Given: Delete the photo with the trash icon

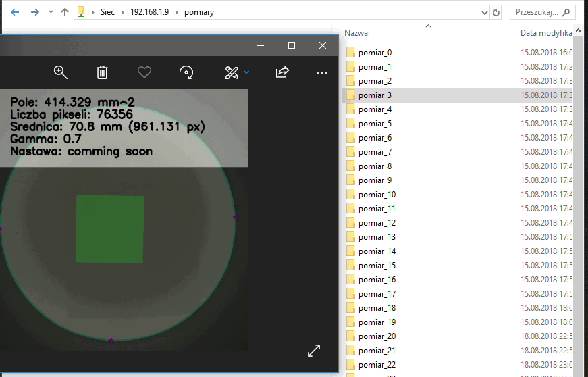Looking at the screenshot, I should [x=102, y=72].
